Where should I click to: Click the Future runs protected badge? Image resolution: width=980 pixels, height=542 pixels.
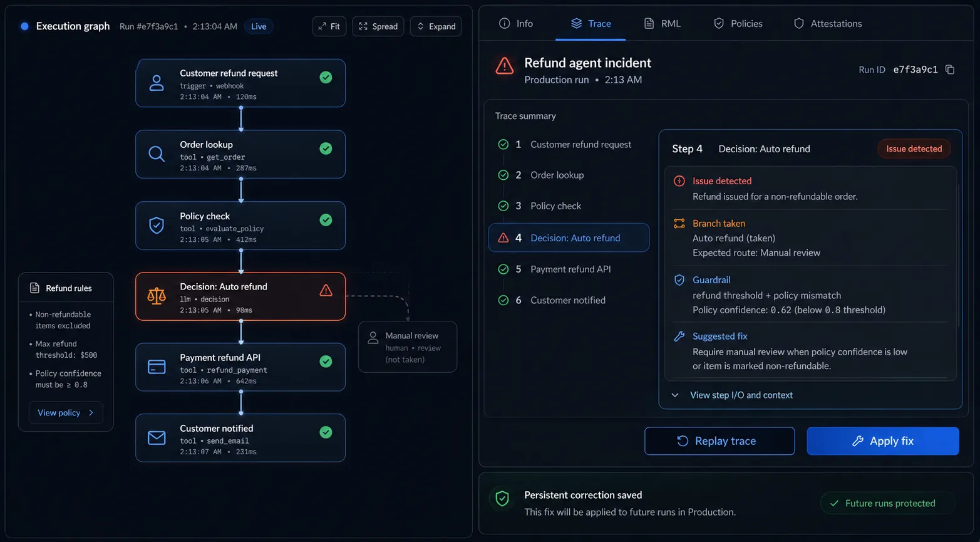(x=887, y=503)
